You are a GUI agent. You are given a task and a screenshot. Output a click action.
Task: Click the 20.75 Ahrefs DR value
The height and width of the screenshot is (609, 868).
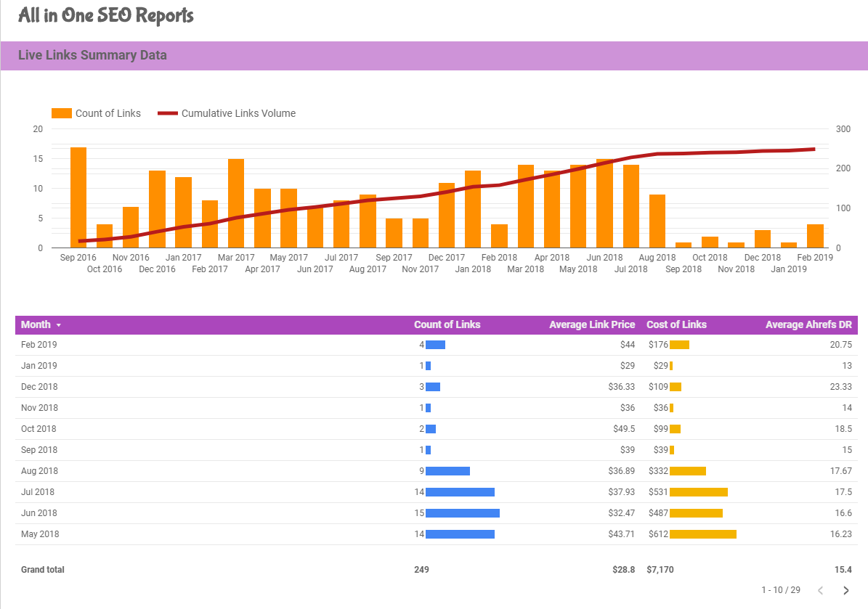coord(841,345)
